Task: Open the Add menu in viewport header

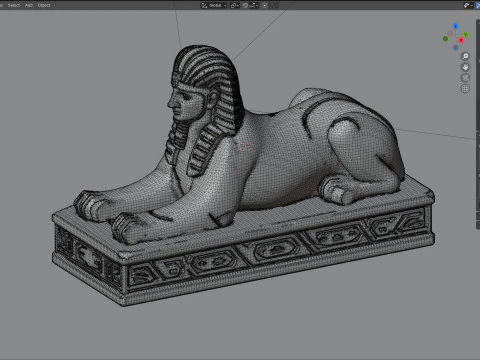Action: point(29,5)
